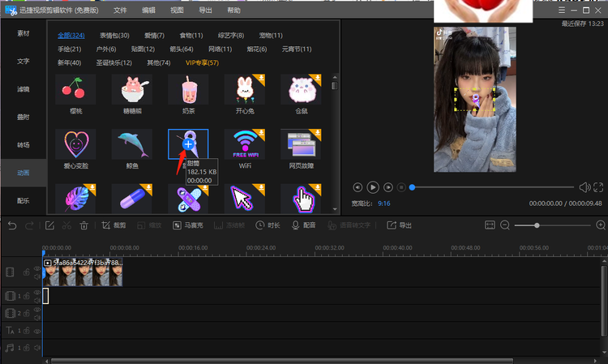Select the 鲸鱼 dolphin animation
Image resolution: width=608 pixels, height=364 pixels.
point(132,144)
